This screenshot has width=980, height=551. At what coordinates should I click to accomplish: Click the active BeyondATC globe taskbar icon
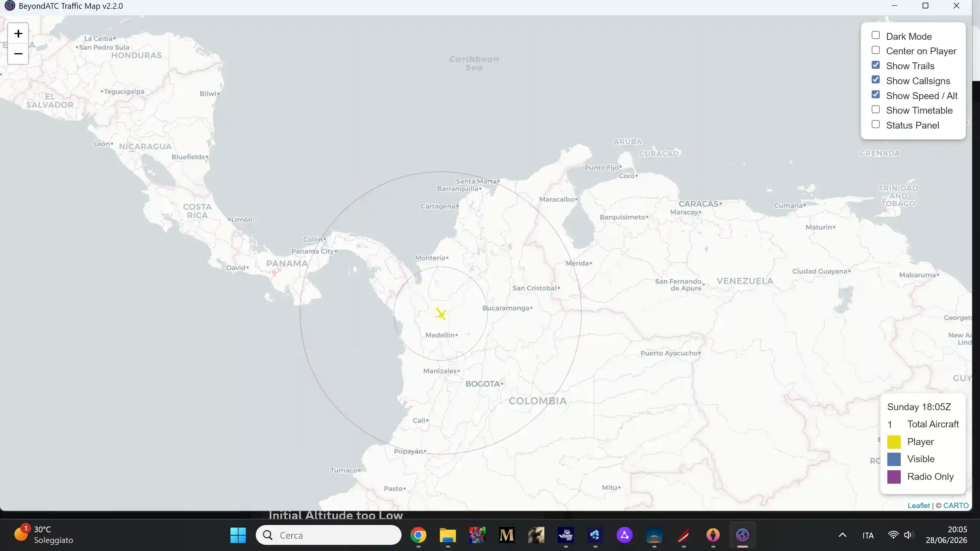[x=742, y=535]
